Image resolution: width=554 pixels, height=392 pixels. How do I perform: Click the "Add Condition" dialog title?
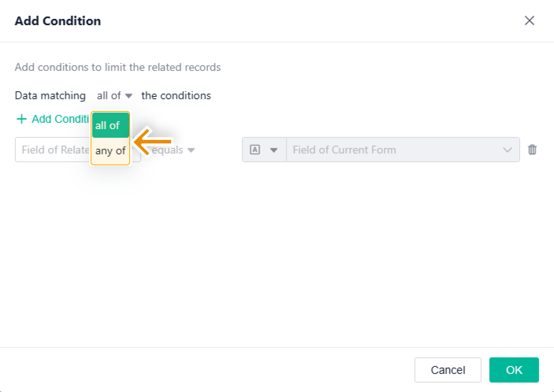tap(58, 21)
